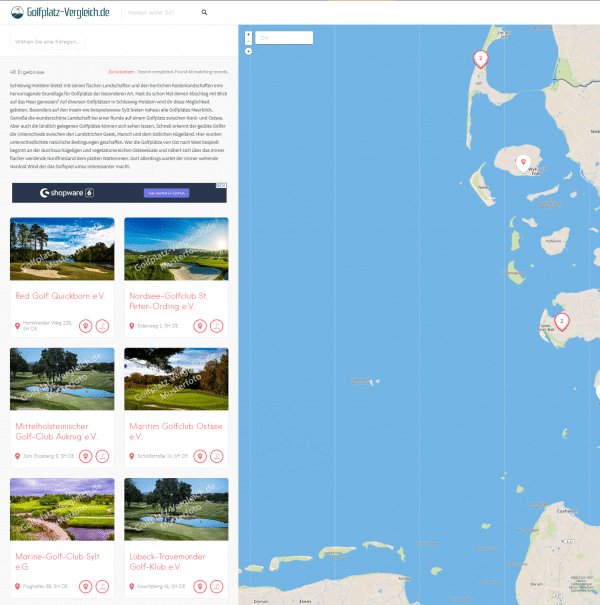Viewport: 600px width, 605px height.
Task: Click the Ort location field on map
Action: coord(285,38)
